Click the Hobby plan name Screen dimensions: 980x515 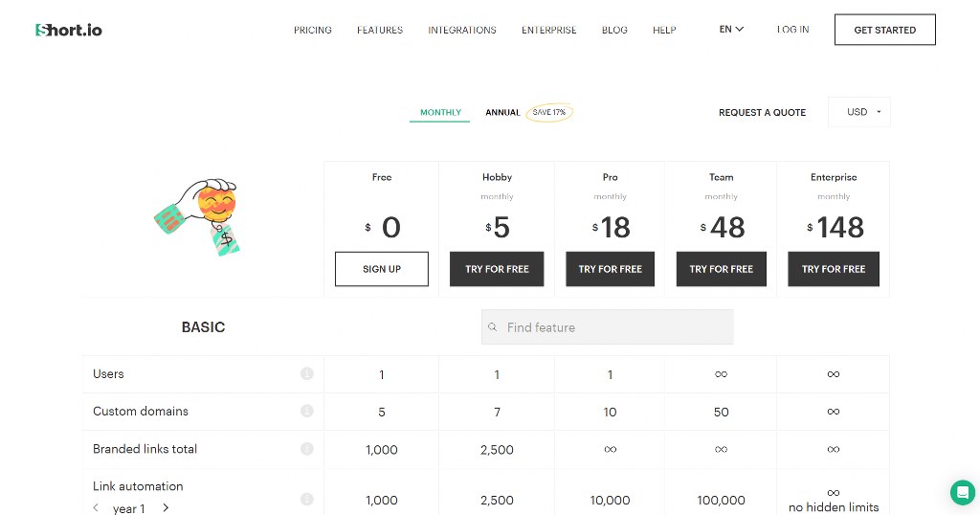pos(497,177)
